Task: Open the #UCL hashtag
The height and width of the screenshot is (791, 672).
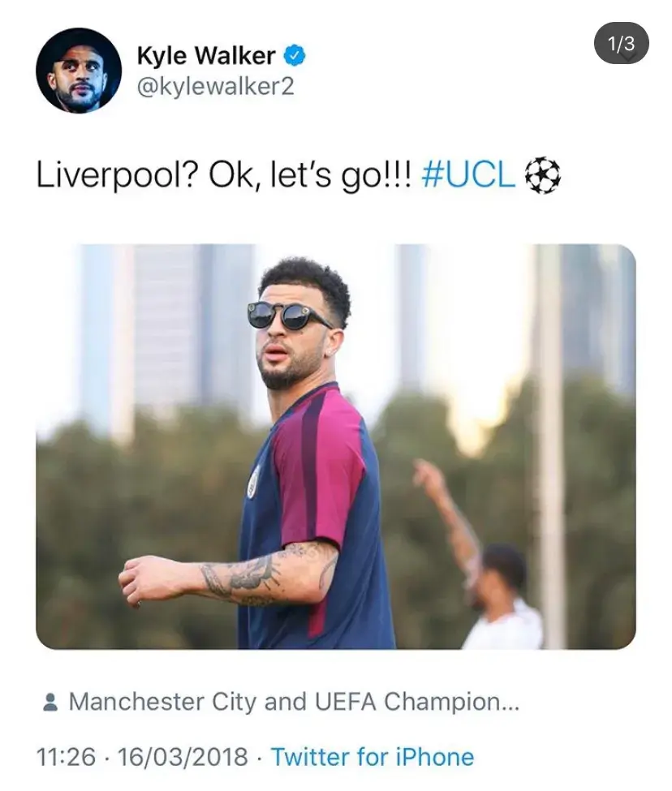Action: point(468,175)
